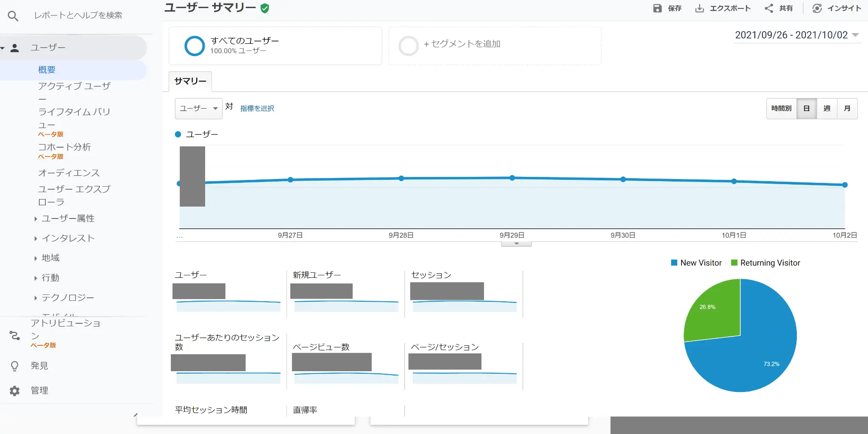Switch chart to weekly (週) view
The height and width of the screenshot is (434, 868).
click(826, 109)
